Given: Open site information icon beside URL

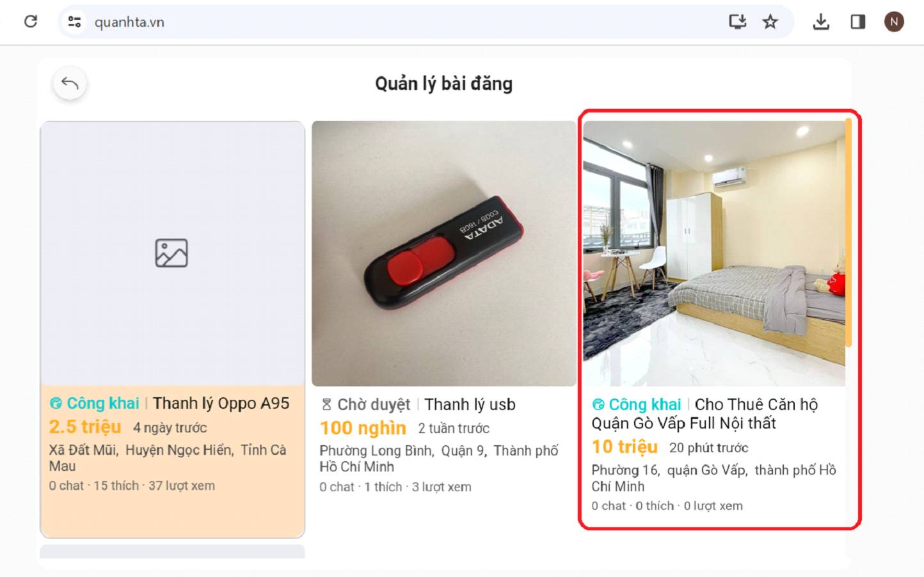Looking at the screenshot, I should click(x=74, y=22).
